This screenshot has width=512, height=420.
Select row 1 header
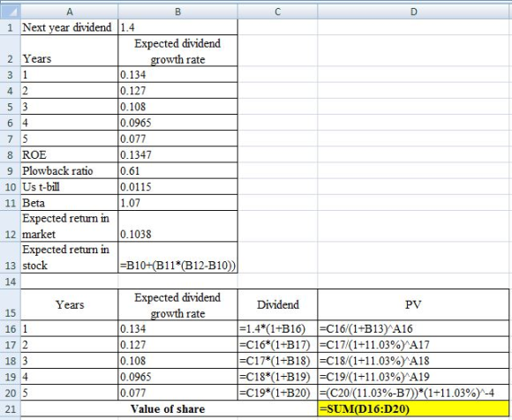[11, 27]
